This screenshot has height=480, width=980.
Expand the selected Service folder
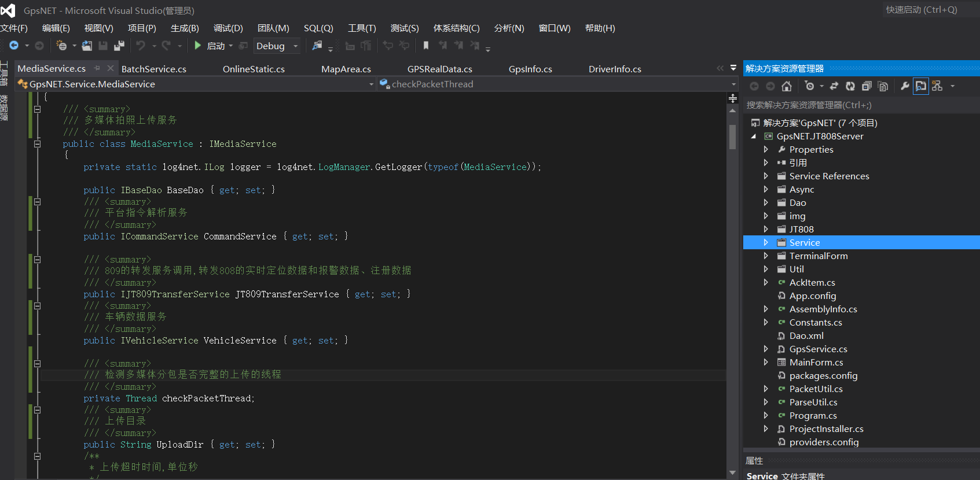766,242
